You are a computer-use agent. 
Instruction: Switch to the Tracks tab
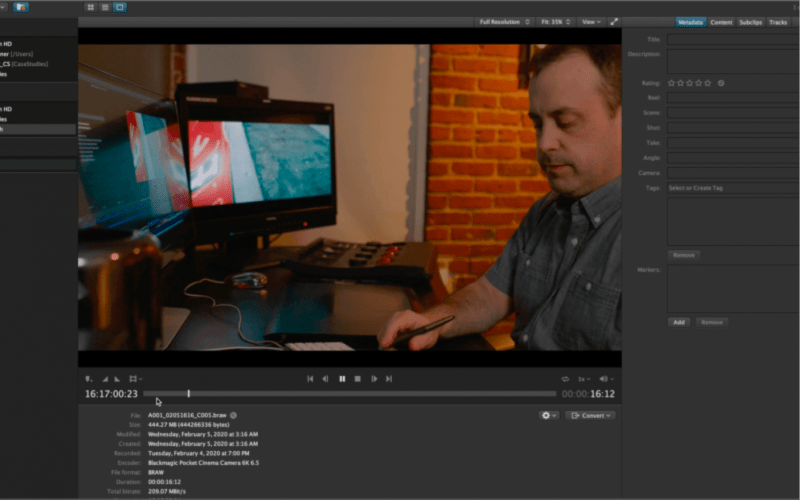click(778, 21)
